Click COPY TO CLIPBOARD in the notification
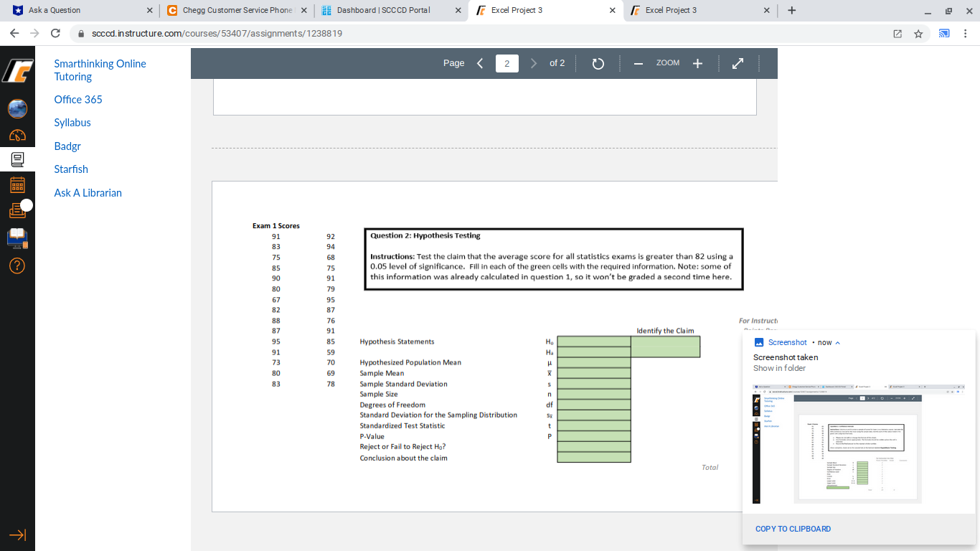 click(x=793, y=529)
